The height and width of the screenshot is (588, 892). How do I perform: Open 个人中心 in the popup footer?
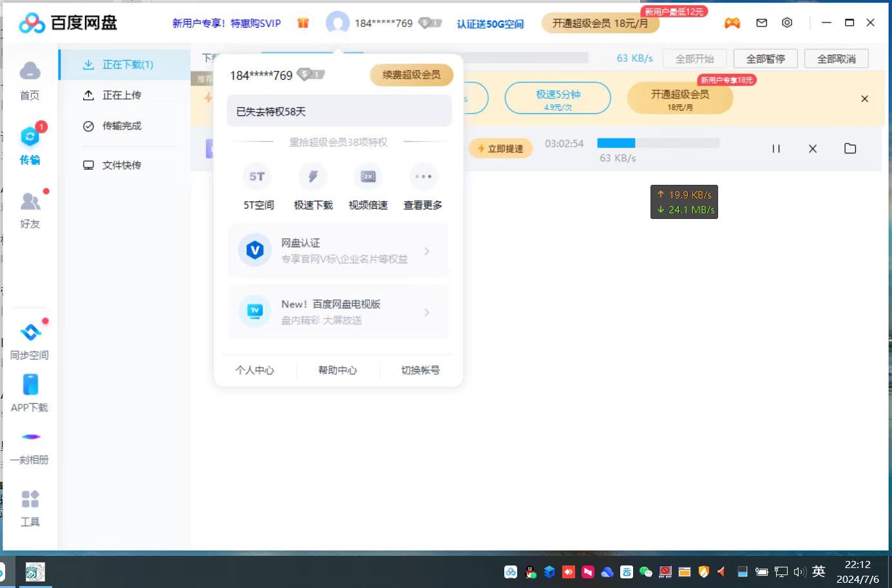click(254, 370)
